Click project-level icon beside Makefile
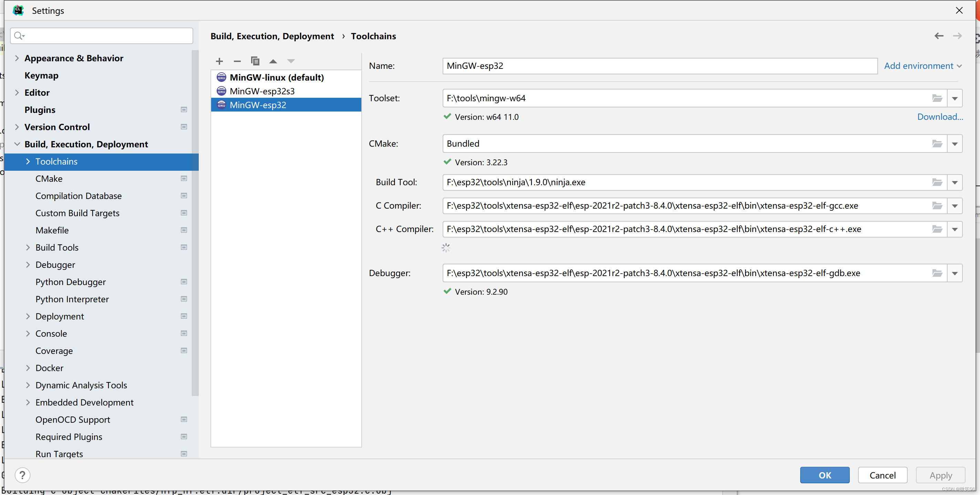The image size is (980, 495). (x=184, y=230)
